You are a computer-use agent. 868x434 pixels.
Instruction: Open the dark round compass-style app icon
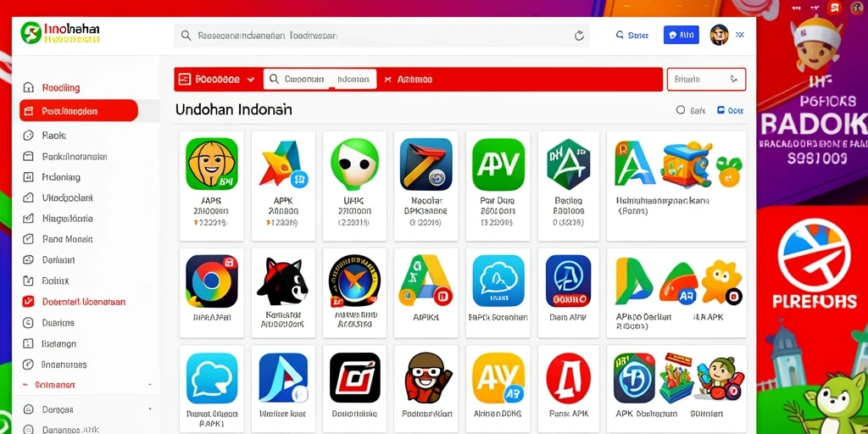[354, 281]
